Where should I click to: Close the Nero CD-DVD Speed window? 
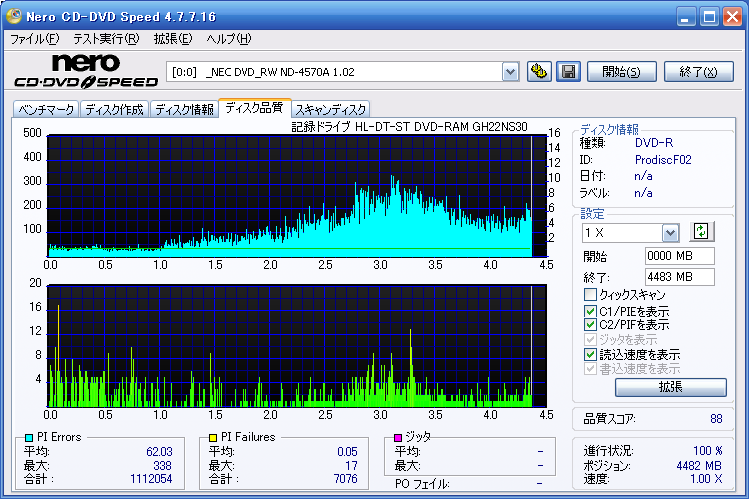click(732, 17)
